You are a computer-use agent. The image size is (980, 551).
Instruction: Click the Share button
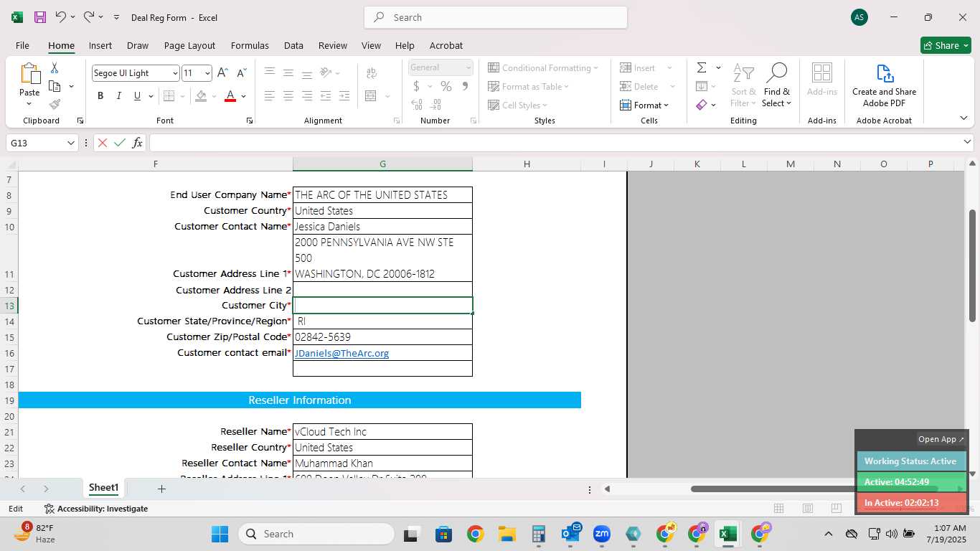click(946, 45)
